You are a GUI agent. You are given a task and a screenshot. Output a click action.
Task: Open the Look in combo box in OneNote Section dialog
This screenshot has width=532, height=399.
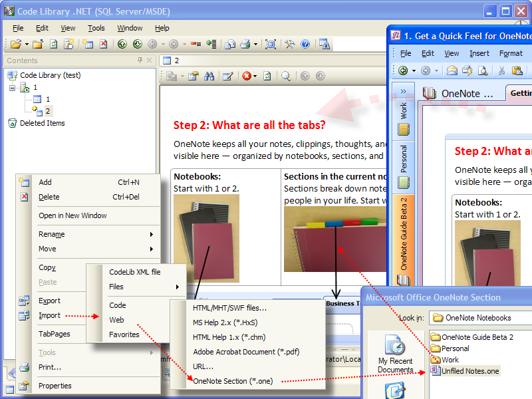click(x=480, y=318)
